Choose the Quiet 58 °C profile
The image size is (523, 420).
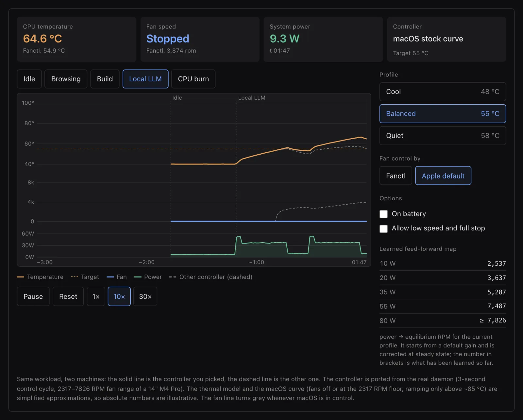pos(443,136)
